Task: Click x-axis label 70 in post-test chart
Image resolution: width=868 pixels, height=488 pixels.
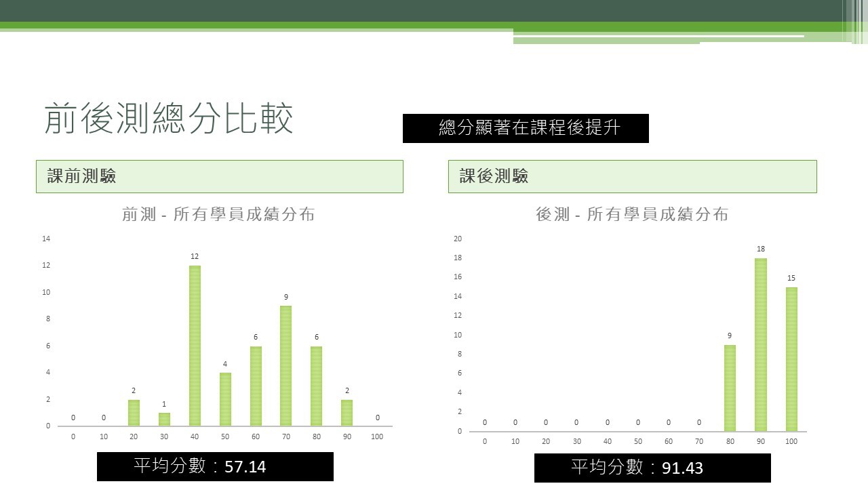Action: 699,441
